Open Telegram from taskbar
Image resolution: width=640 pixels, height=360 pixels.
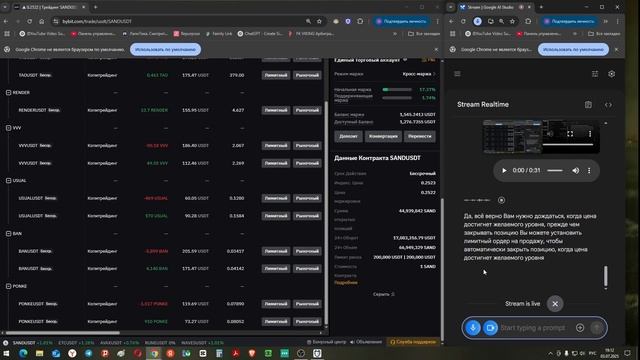(x=89, y=353)
